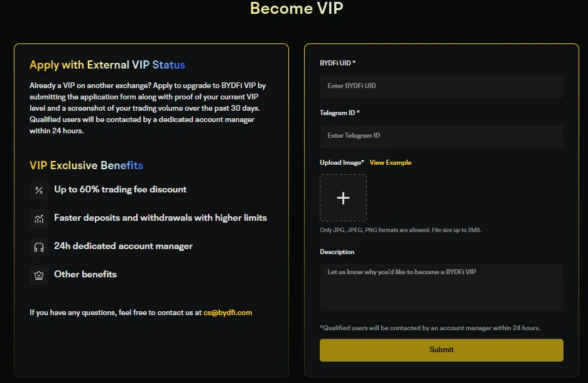Focus the BYDFi UID input field
Image resolution: width=588 pixels, height=383 pixels.
pos(441,86)
